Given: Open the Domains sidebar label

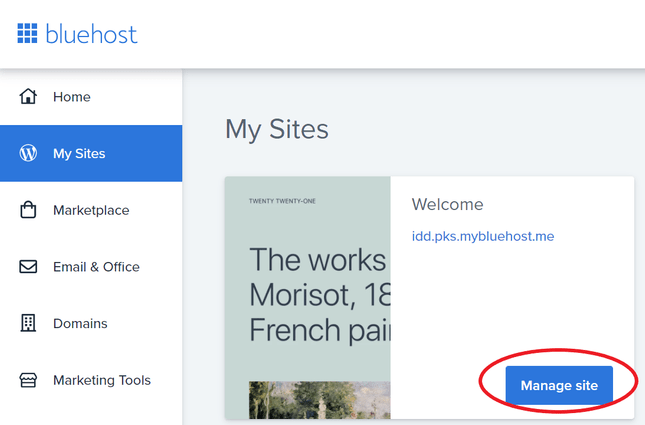Looking at the screenshot, I should point(80,323).
